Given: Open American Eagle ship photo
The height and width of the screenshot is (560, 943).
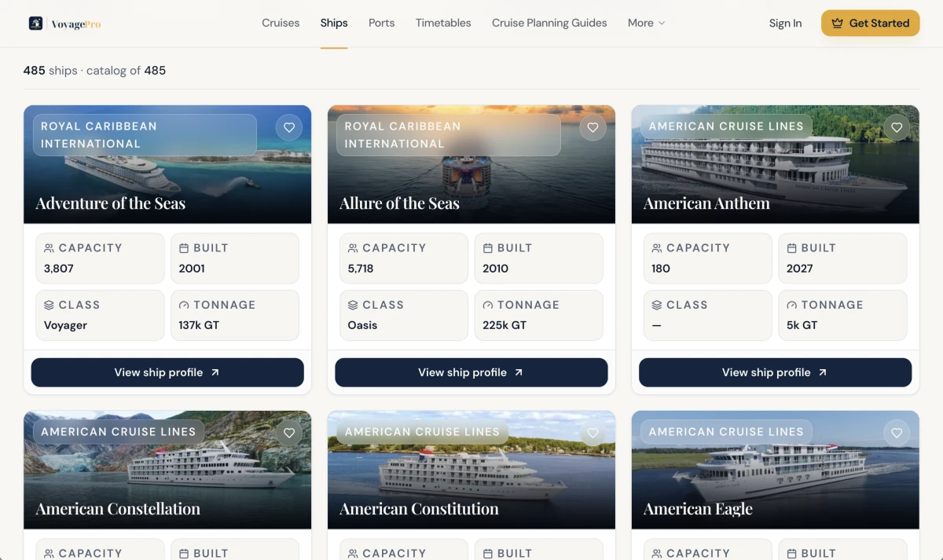Looking at the screenshot, I should click(x=776, y=470).
